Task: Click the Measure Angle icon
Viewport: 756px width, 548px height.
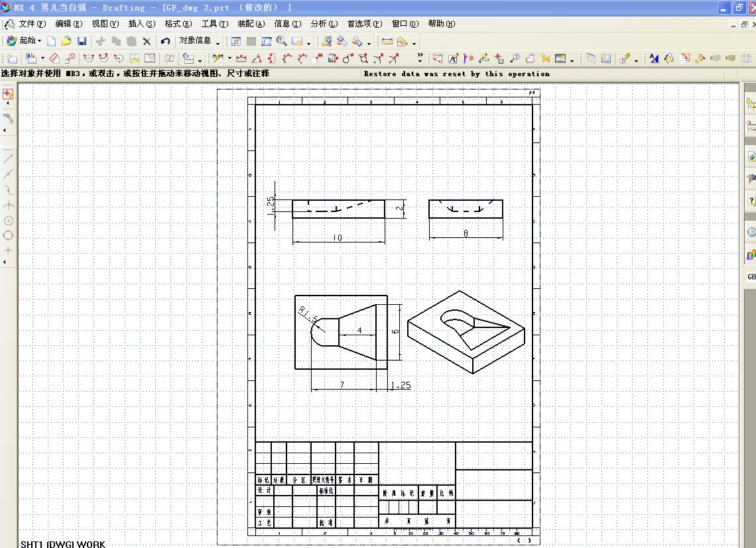Action: coord(402,42)
